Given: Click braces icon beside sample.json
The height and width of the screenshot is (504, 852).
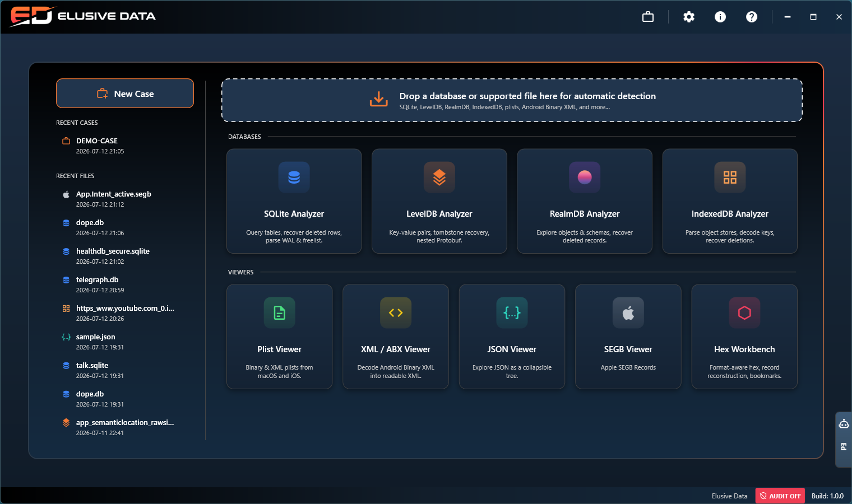Looking at the screenshot, I should (x=66, y=337).
